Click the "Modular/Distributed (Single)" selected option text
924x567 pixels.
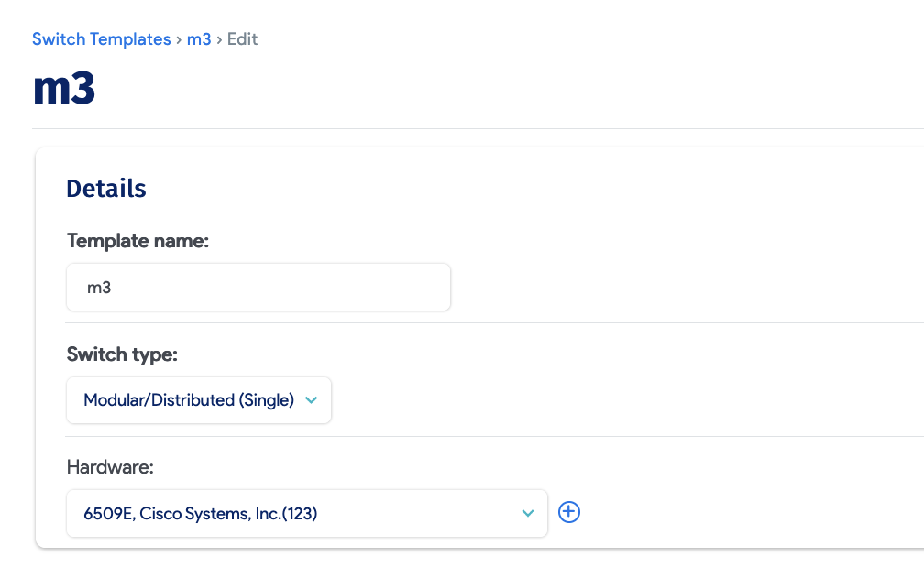click(x=188, y=400)
